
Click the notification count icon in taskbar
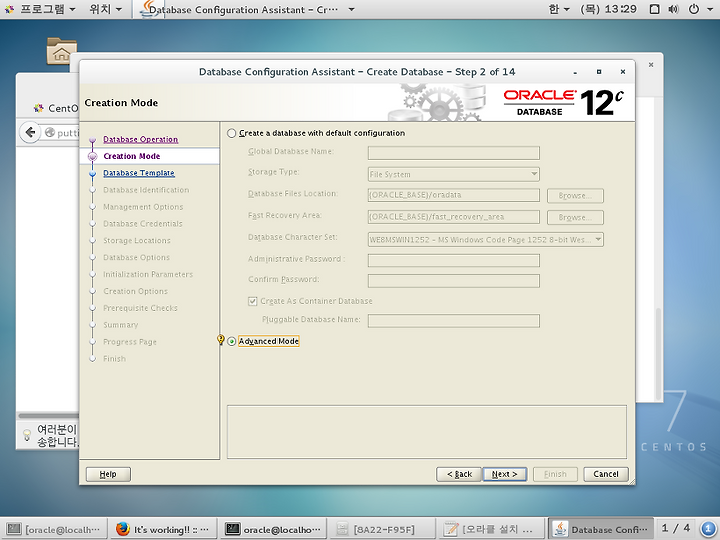708,529
